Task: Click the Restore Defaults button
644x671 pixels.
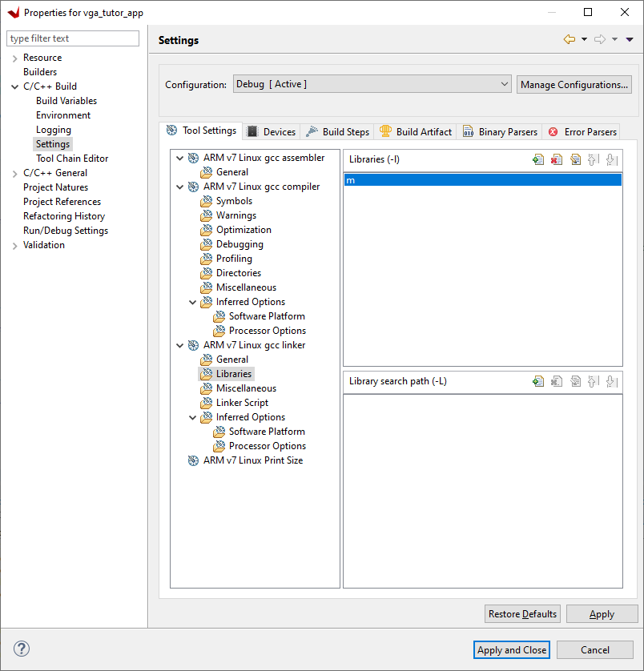Action: pos(522,614)
